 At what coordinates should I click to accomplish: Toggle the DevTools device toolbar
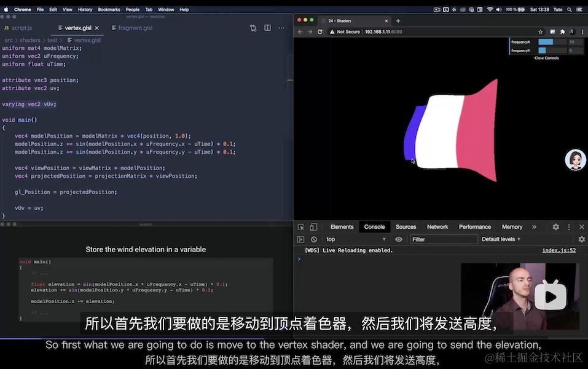[313, 227]
